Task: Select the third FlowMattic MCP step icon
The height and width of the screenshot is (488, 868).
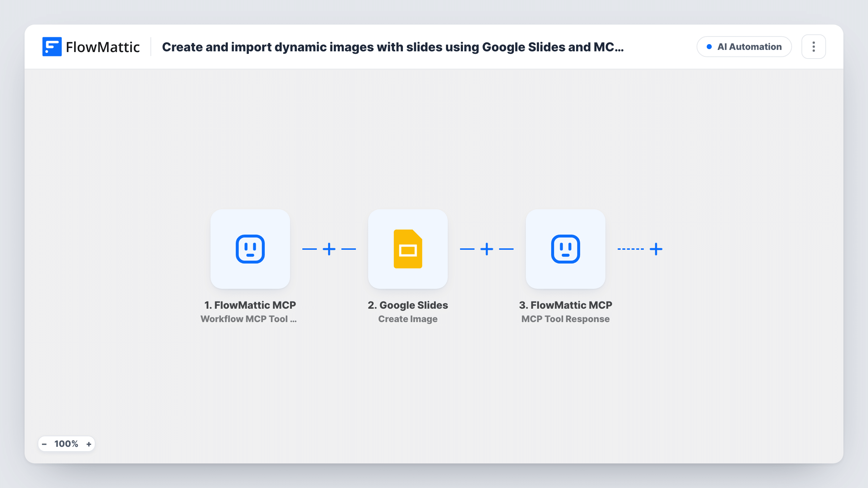Action: click(566, 249)
